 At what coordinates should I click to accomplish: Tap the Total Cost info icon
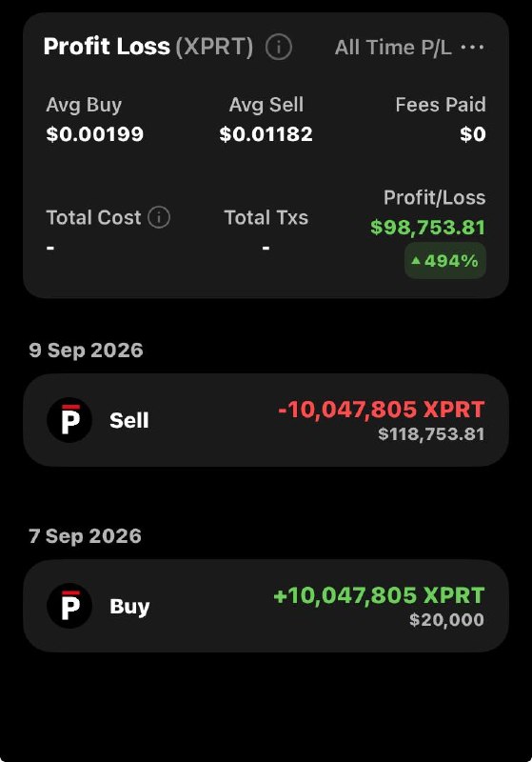(159, 217)
